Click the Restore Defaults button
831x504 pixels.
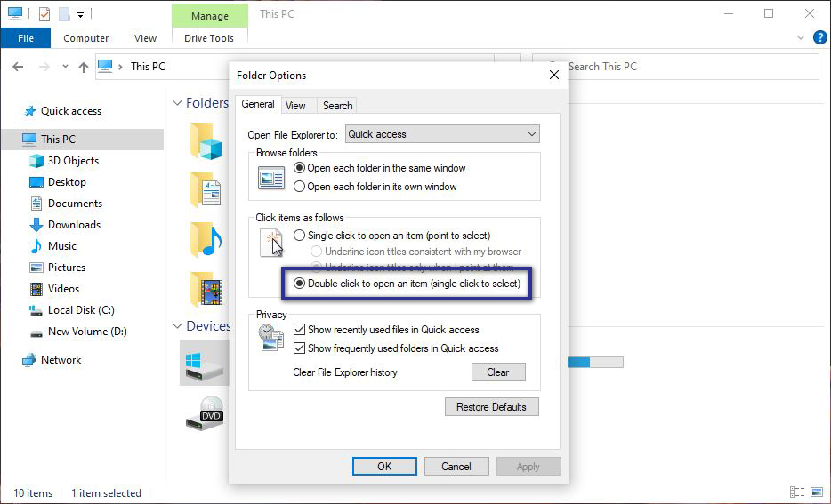pyautogui.click(x=492, y=407)
